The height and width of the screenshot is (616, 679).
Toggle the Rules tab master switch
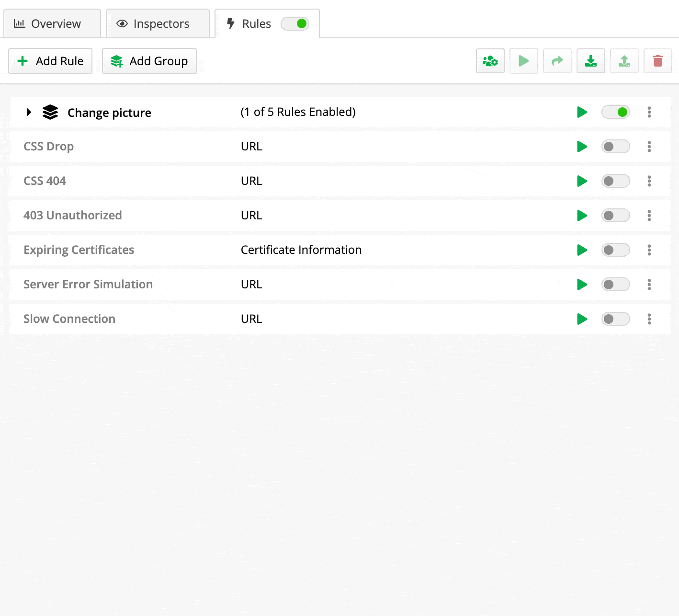295,23
